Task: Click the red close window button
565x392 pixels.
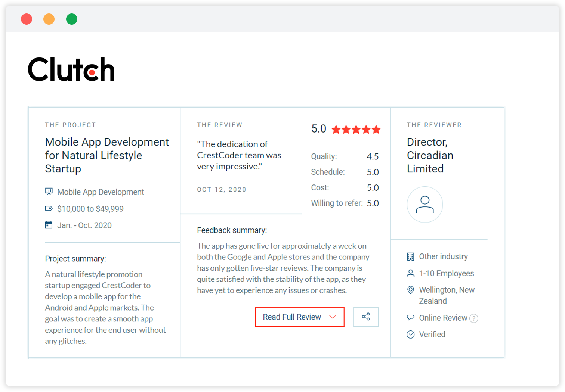Action: point(27,19)
